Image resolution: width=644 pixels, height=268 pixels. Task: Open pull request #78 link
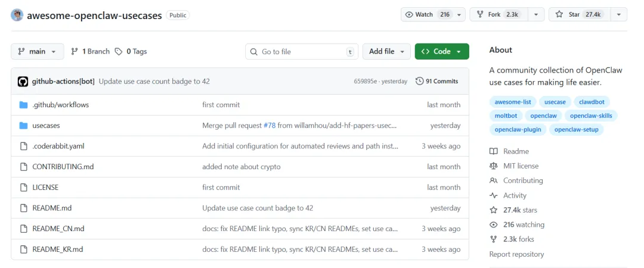pyautogui.click(x=269, y=126)
